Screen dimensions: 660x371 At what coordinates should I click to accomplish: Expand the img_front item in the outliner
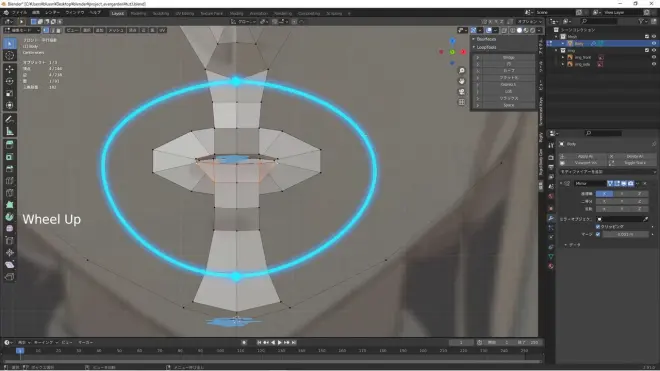(x=563, y=57)
